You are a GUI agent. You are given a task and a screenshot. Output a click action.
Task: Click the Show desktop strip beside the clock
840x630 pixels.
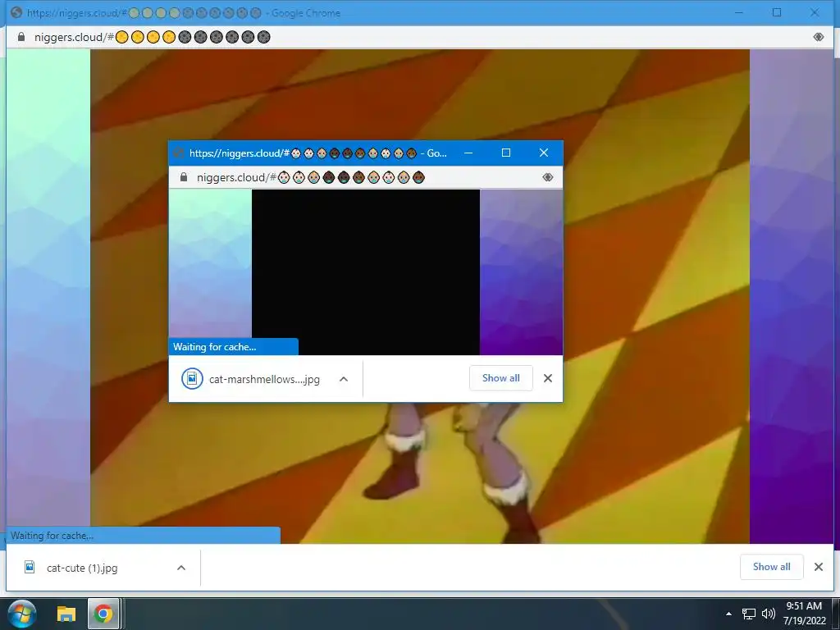[x=835, y=614]
